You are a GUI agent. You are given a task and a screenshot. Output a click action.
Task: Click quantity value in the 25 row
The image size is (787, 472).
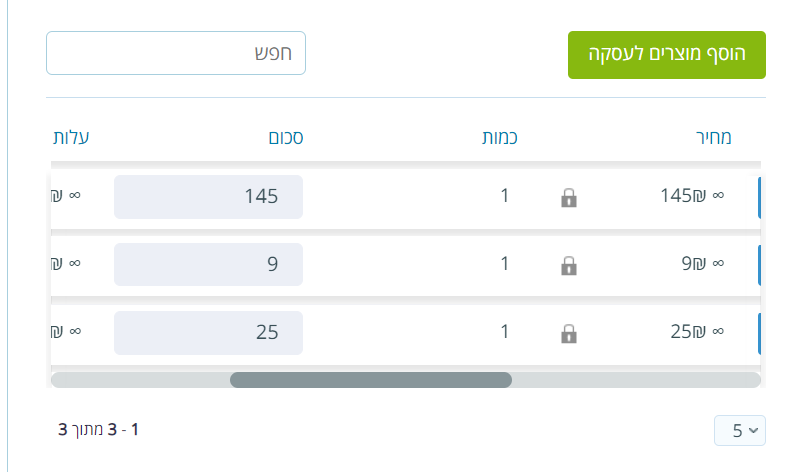505,332
